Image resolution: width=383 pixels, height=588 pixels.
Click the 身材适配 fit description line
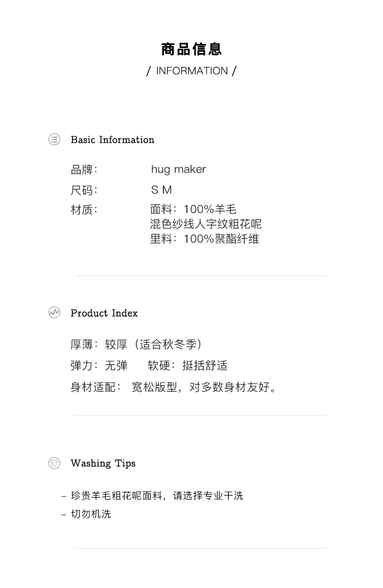(175, 387)
